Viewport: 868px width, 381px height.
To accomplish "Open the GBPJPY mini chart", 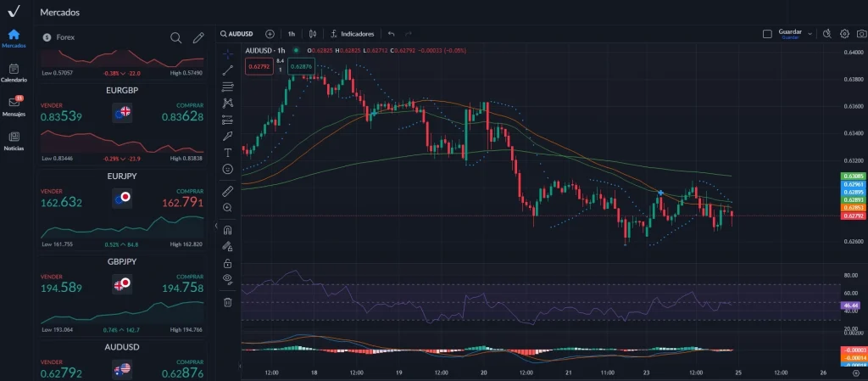I will coord(122,312).
